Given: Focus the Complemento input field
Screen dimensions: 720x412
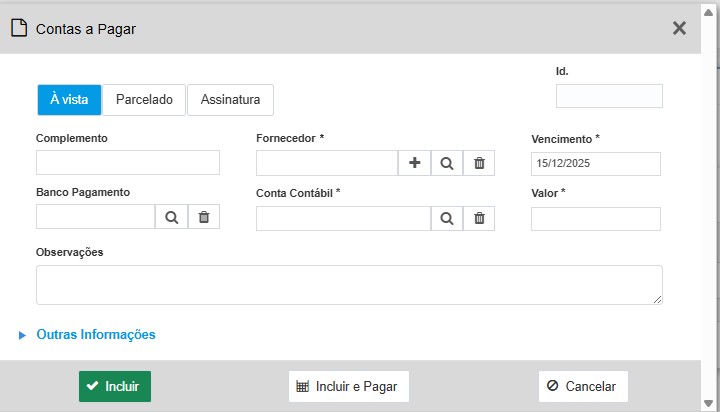Looking at the screenshot, I should [x=128, y=163].
